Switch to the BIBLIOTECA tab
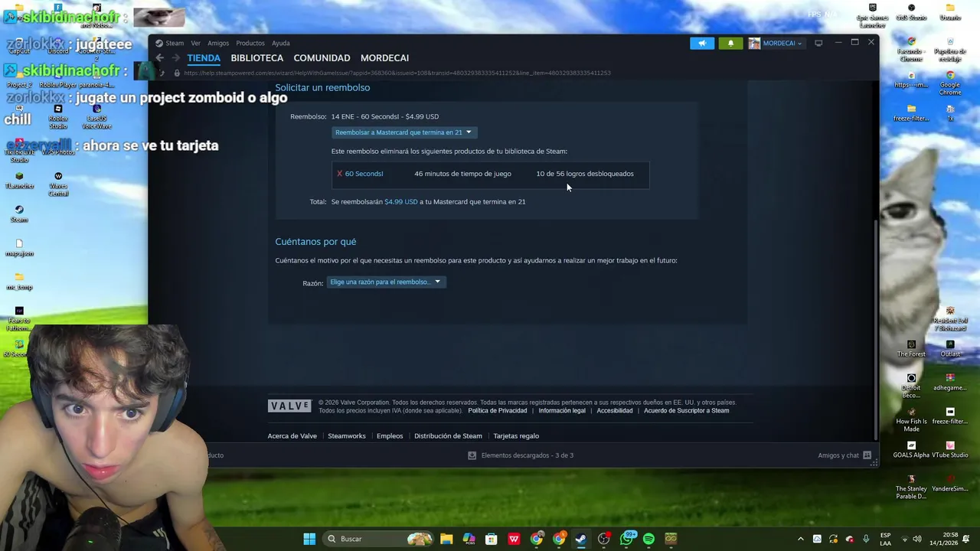This screenshot has height=551, width=980. coord(257,58)
